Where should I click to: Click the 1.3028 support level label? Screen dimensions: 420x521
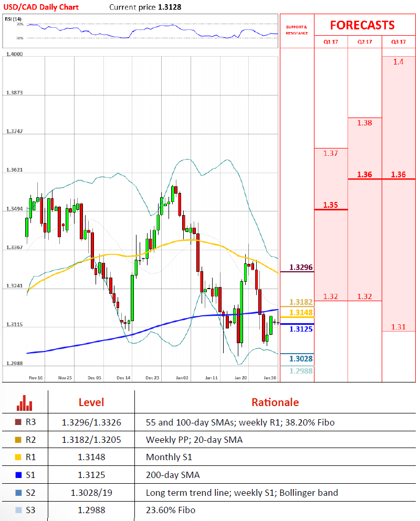coord(301,358)
